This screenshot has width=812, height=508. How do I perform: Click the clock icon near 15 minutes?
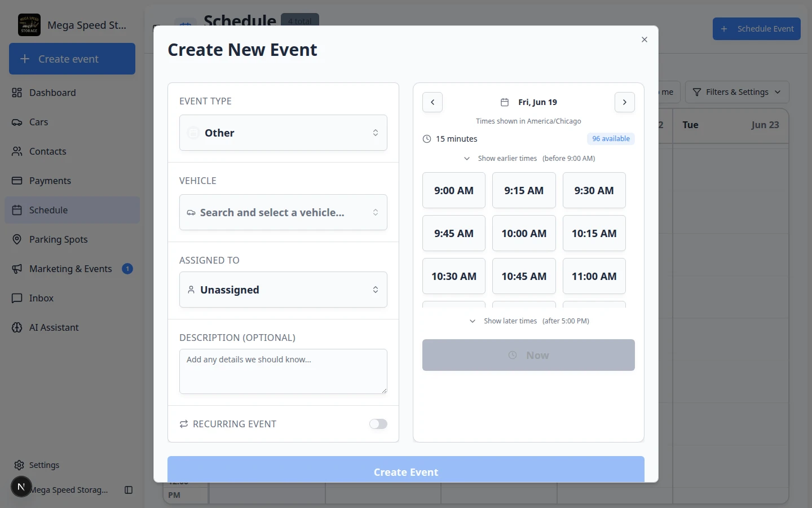pyautogui.click(x=427, y=139)
